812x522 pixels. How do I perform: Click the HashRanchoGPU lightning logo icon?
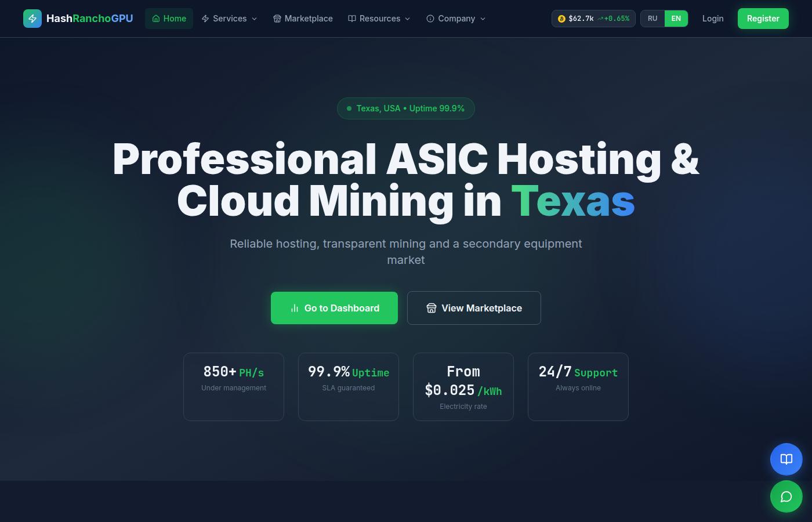(x=32, y=19)
